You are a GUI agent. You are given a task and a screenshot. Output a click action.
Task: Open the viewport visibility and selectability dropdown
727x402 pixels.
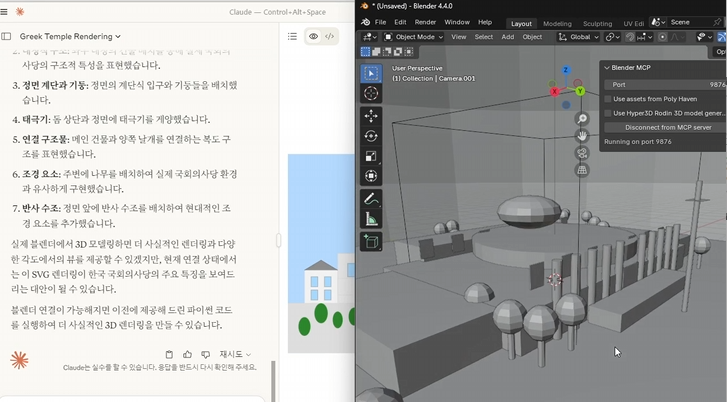click(704, 37)
